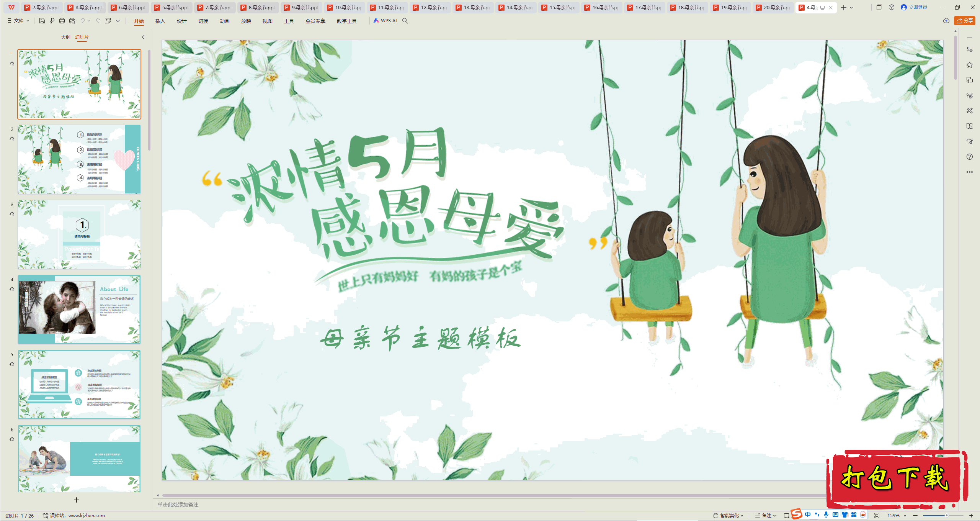980x521 pixels.
Task: Click the Save icon in quick toolbar
Action: (x=42, y=21)
